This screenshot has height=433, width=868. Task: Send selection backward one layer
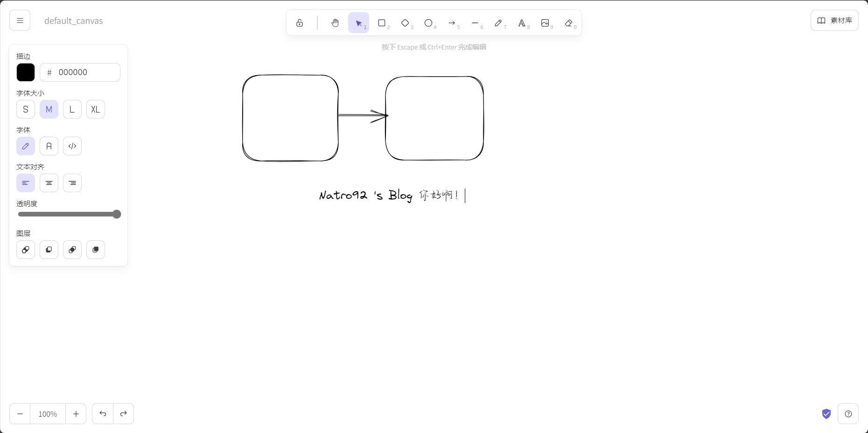click(49, 250)
